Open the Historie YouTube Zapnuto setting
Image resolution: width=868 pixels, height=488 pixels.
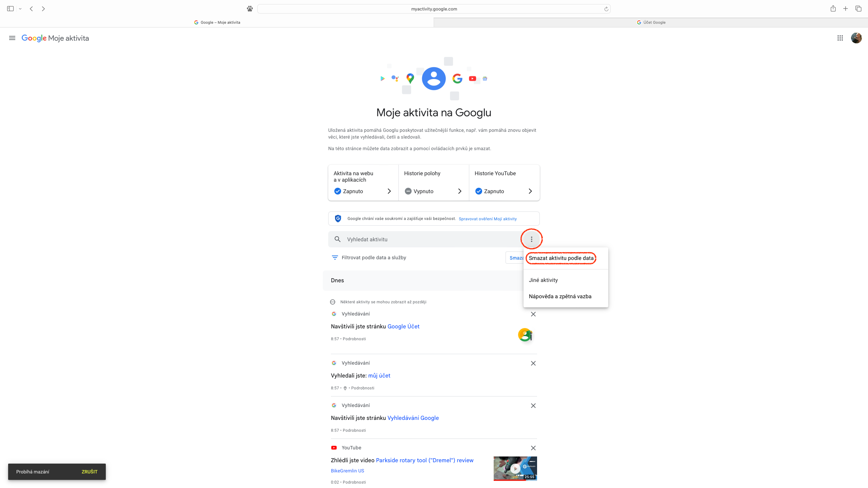click(x=504, y=183)
